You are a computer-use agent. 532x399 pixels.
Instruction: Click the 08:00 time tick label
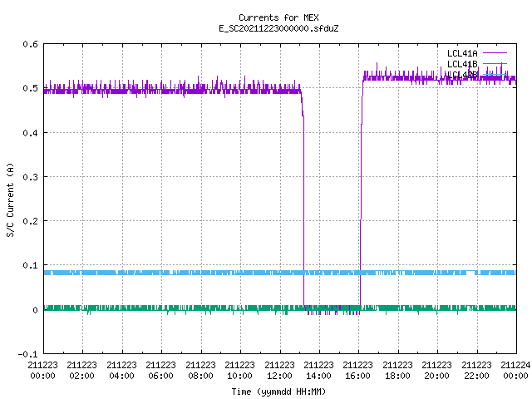(200, 376)
